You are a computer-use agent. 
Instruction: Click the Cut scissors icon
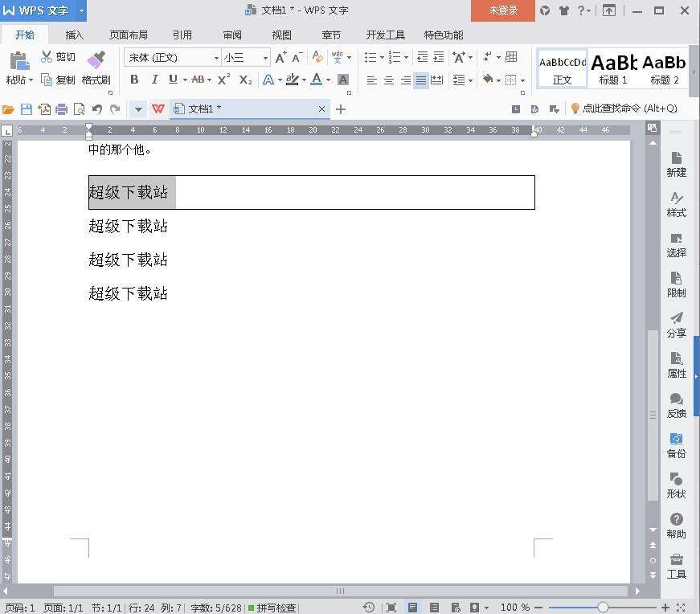(47, 57)
